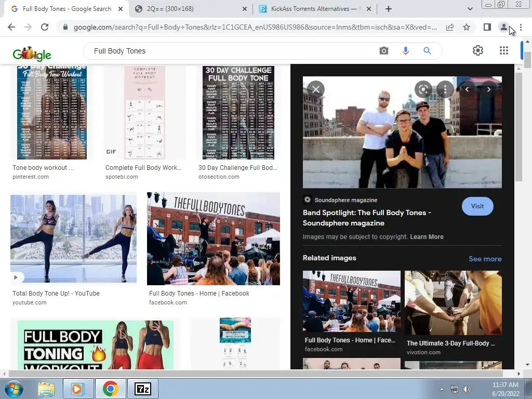Click 'Total Body Tone Up! - YouTube' caption
Image resolution: width=532 pixels, height=399 pixels.
pyautogui.click(x=56, y=294)
